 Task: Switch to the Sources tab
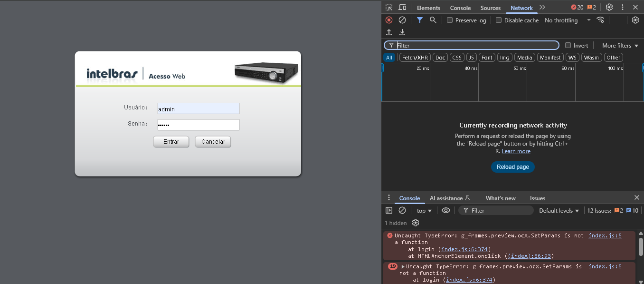click(x=491, y=8)
